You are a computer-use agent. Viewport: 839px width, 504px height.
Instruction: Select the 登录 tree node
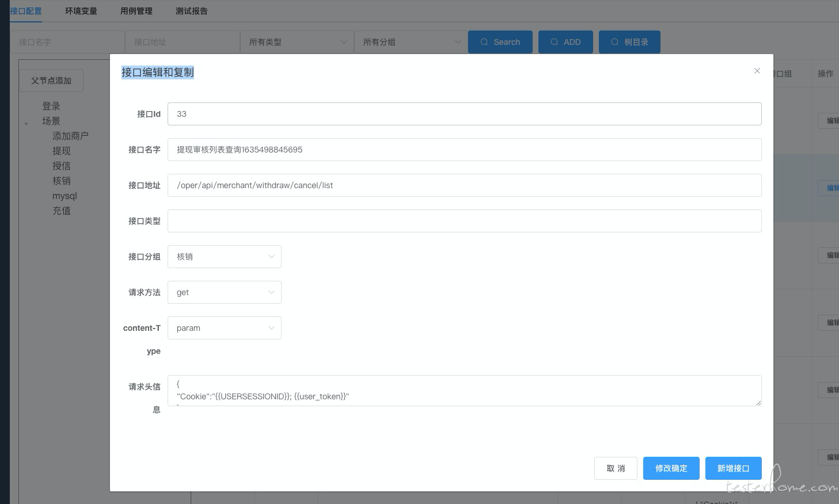coord(51,106)
